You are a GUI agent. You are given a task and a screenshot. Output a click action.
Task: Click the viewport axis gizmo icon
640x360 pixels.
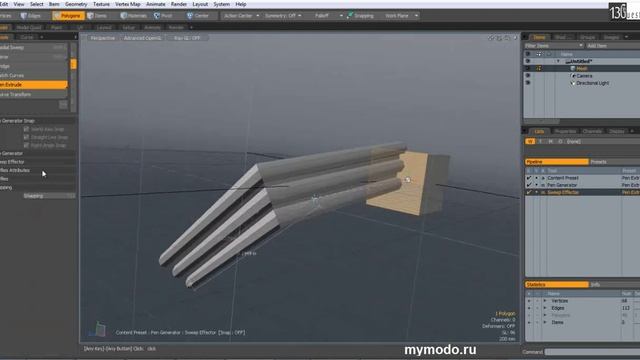98,329
